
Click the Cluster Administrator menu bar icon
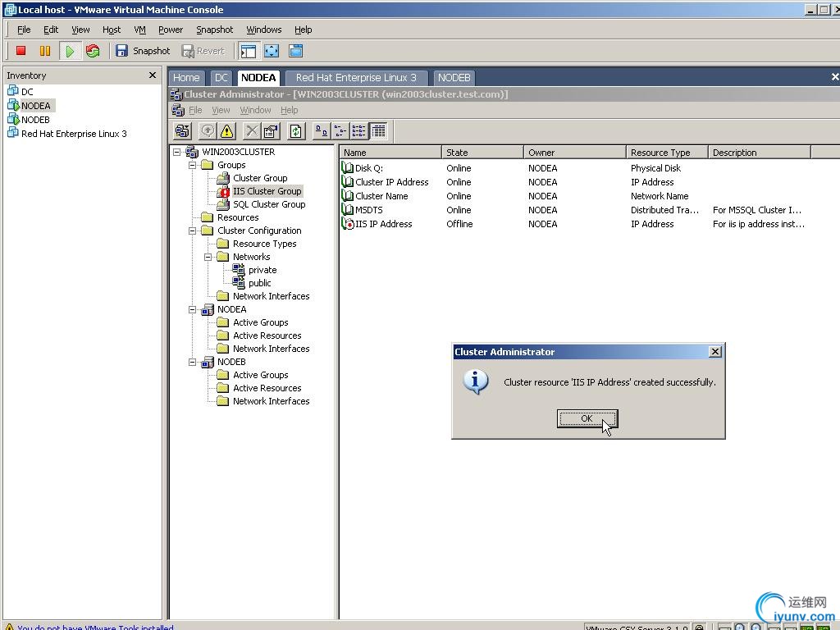pos(178,110)
